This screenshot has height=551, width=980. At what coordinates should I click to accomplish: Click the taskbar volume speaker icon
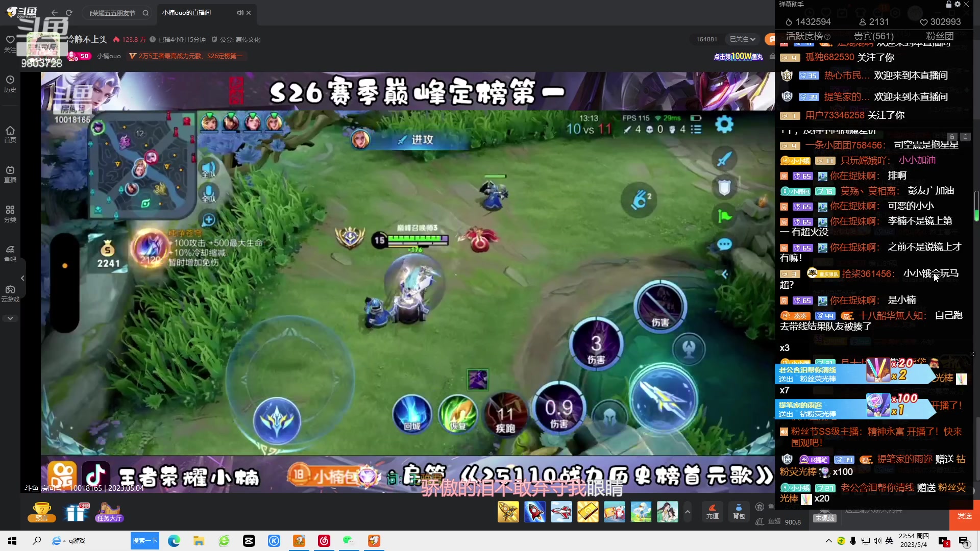click(877, 541)
